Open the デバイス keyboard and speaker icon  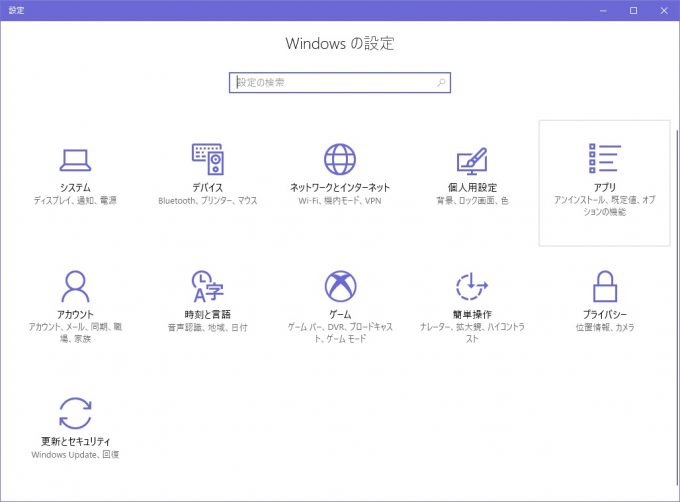pos(208,159)
